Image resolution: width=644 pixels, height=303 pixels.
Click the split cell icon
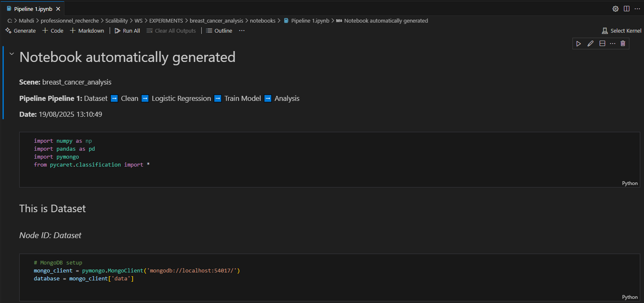click(x=602, y=44)
